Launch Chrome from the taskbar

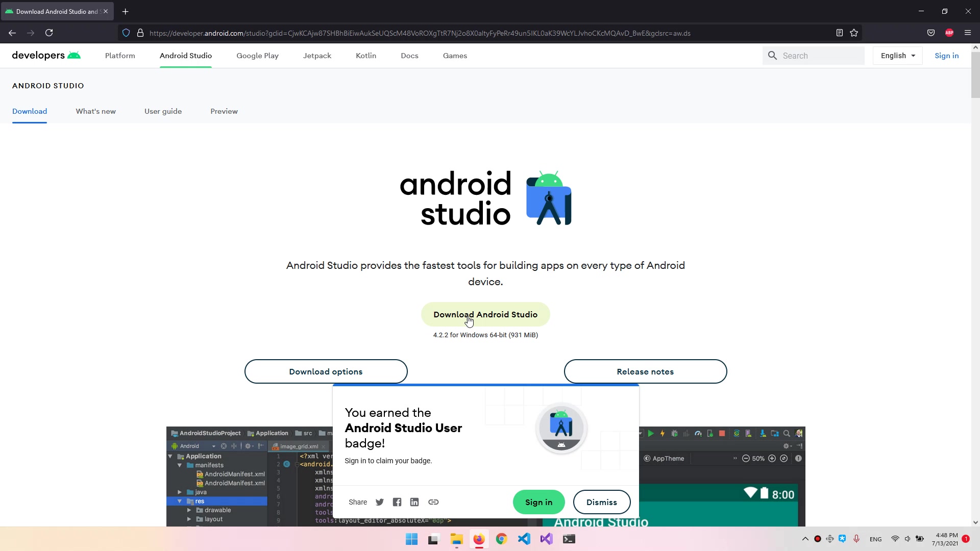click(x=502, y=539)
